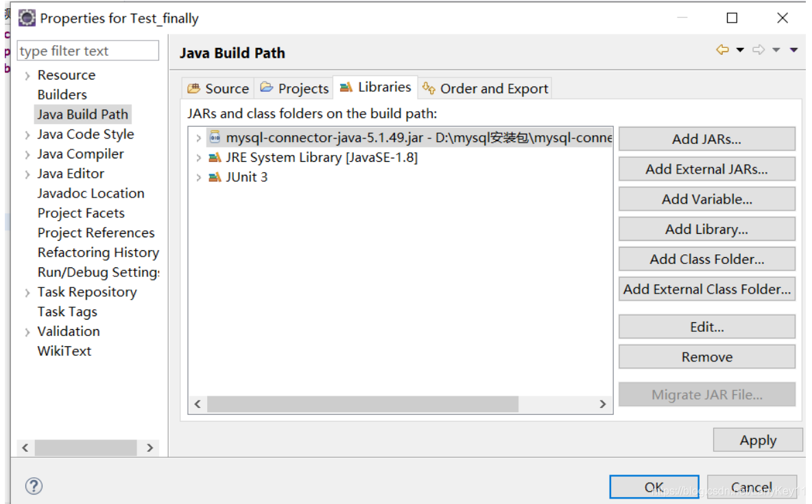Expand the Resource tree node
Image resolution: width=812 pixels, height=504 pixels.
click(27, 75)
